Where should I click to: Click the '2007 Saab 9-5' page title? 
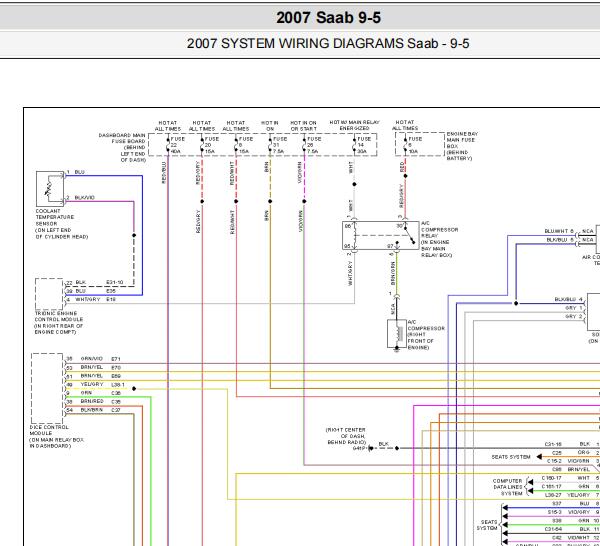(328, 18)
